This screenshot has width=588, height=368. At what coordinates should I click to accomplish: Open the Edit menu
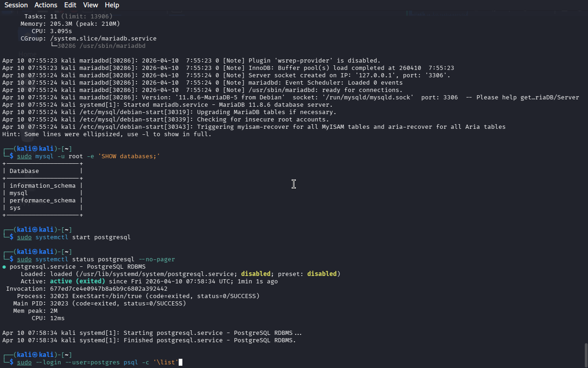tap(70, 5)
